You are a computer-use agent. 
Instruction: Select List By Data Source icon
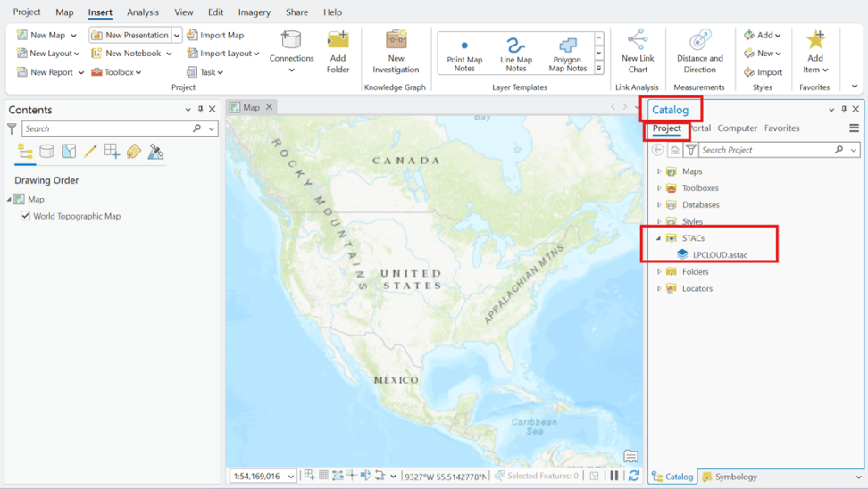47,152
